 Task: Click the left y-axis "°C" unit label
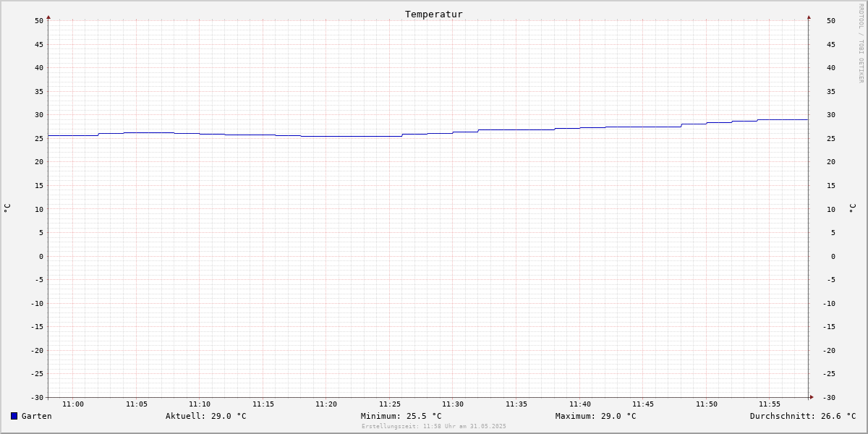[7, 208]
